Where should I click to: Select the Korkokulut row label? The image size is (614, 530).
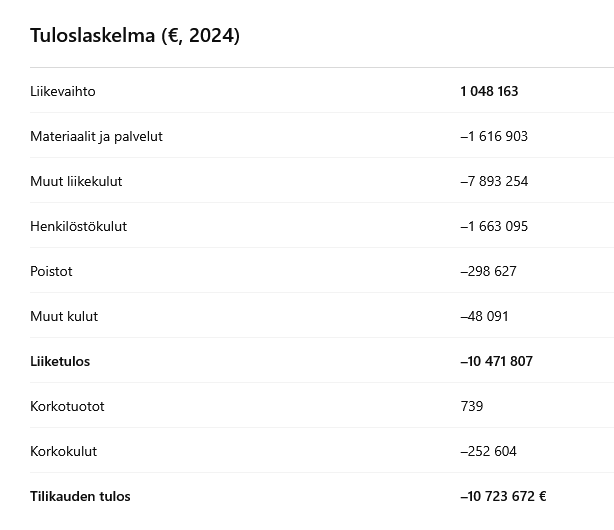coord(63,451)
